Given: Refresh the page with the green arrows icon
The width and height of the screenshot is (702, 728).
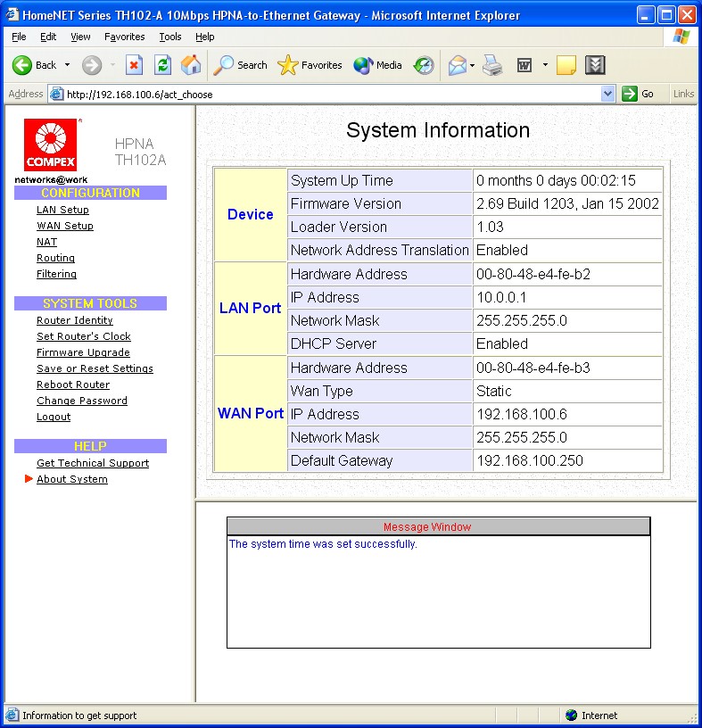Looking at the screenshot, I should (163, 65).
